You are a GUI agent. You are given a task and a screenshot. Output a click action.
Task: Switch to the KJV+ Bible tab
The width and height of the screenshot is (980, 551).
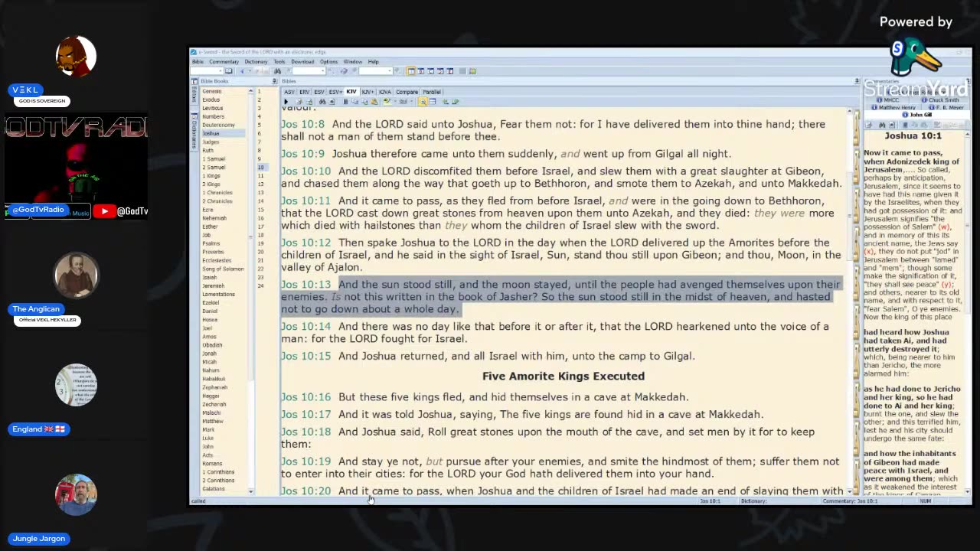coord(367,92)
